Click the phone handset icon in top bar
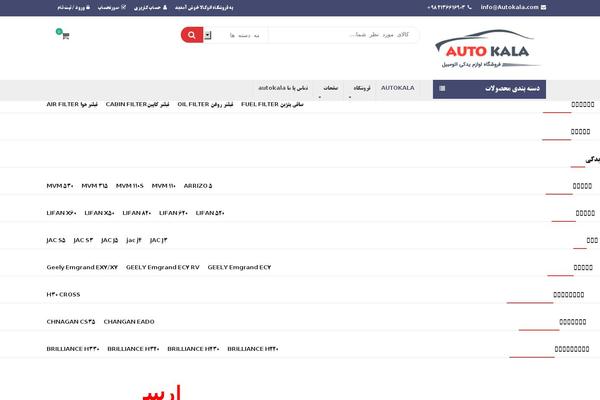The image size is (600, 400). (470, 7)
